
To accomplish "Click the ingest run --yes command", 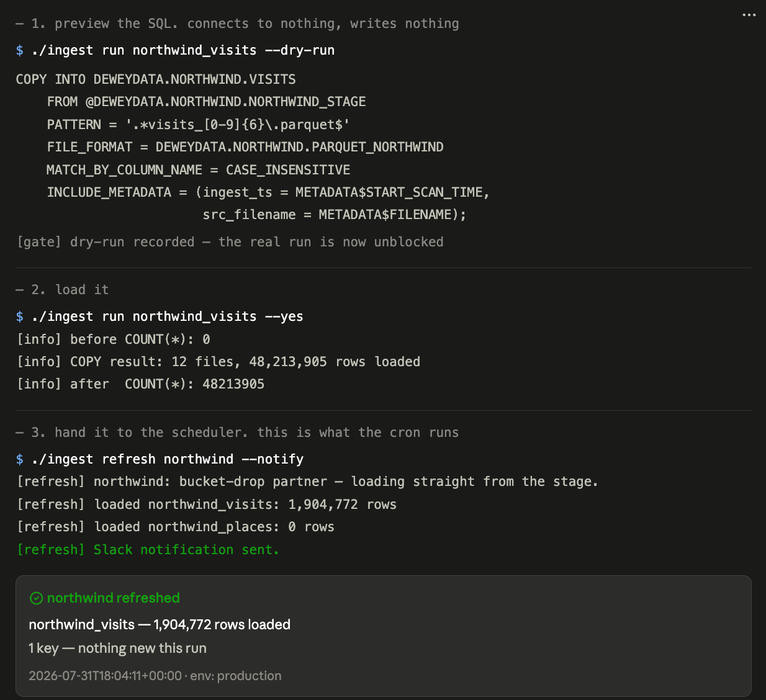I will tap(160, 316).
